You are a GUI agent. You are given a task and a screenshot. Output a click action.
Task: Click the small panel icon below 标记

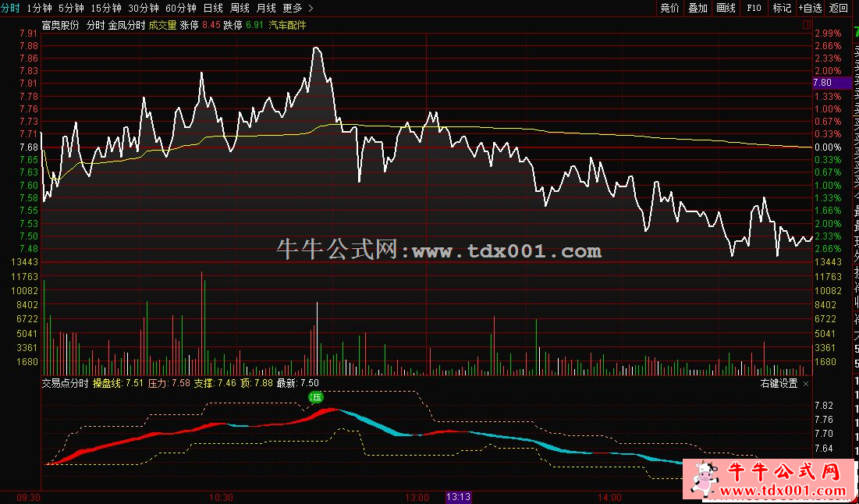(x=805, y=25)
